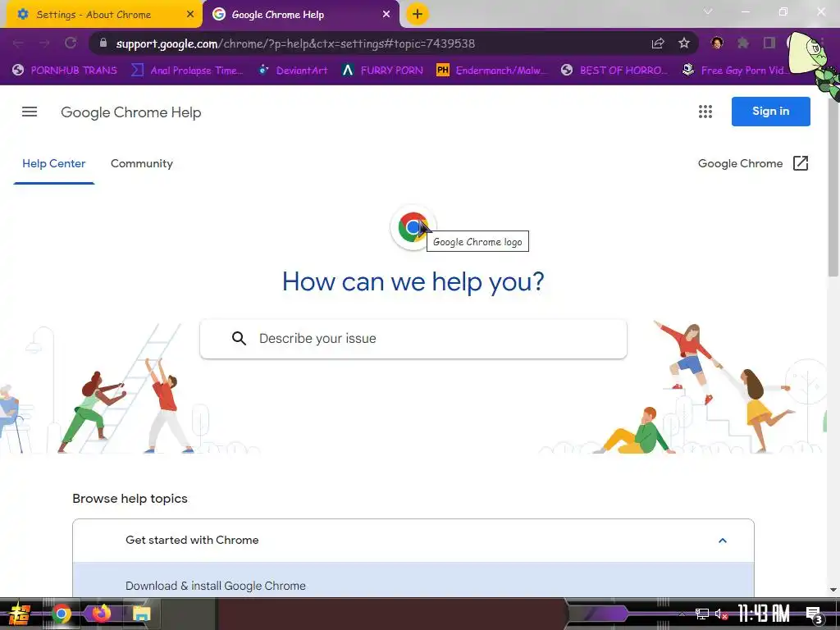
Task: Open the hamburger main menu
Action: 30,112
